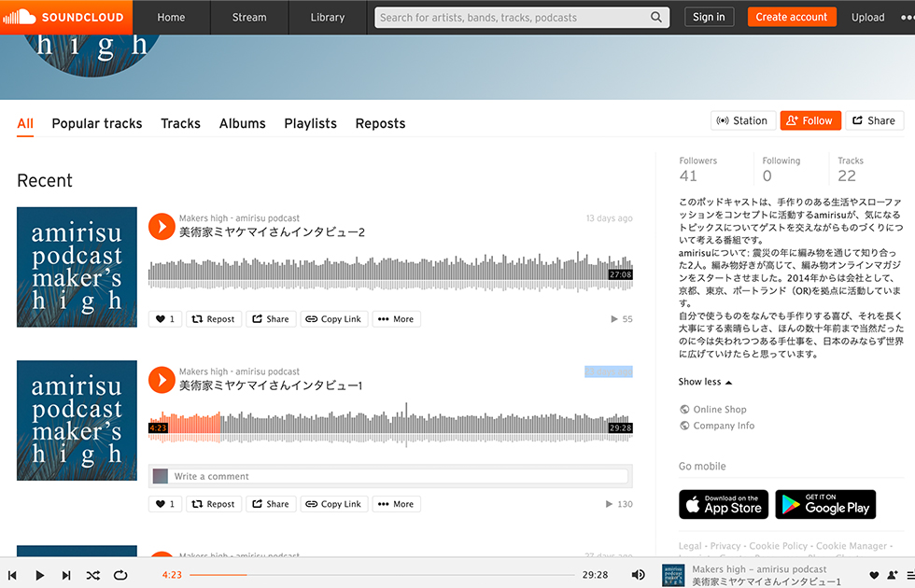Click the Create account button
915x588 pixels.
pos(792,17)
